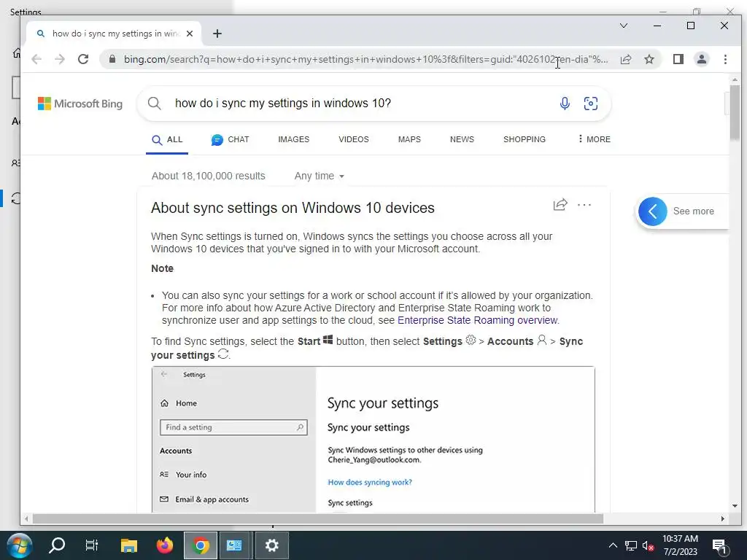
Task: Open the Windows Start menu
Action: 19,545
